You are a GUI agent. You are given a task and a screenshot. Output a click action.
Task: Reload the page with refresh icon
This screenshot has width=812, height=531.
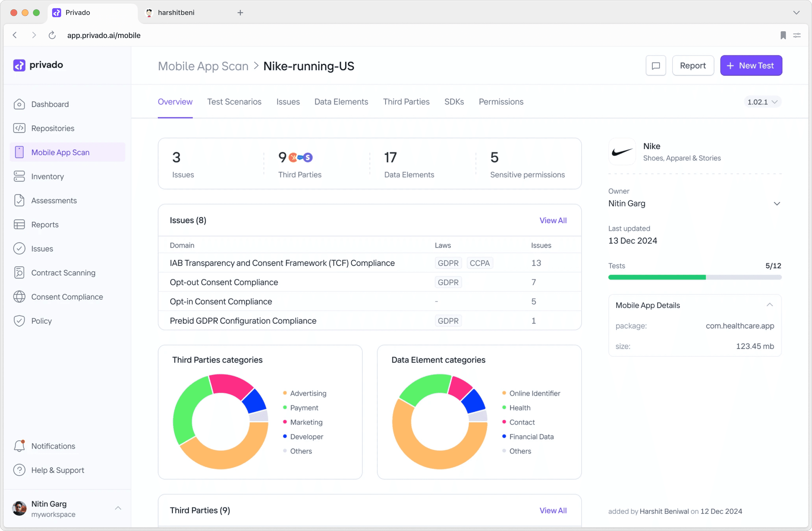[52, 35]
